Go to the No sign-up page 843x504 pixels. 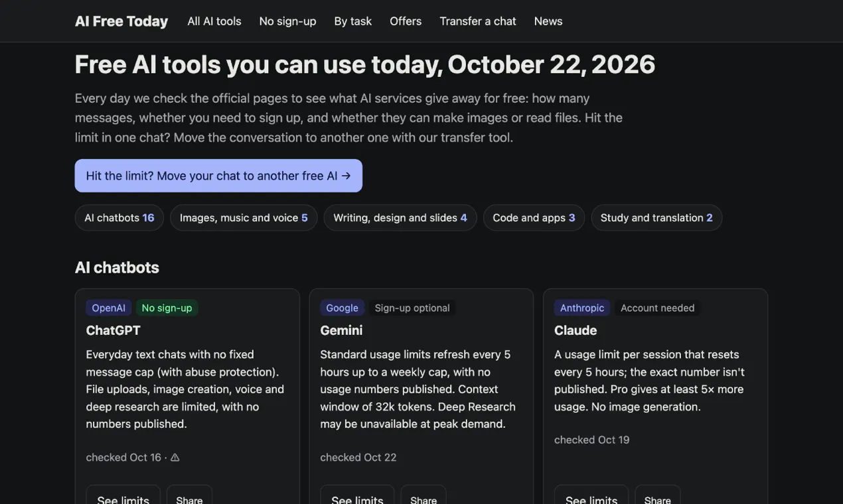287,21
